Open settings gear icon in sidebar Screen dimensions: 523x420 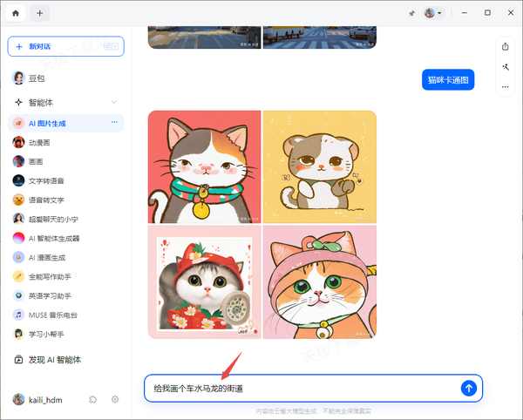pyautogui.click(x=115, y=399)
